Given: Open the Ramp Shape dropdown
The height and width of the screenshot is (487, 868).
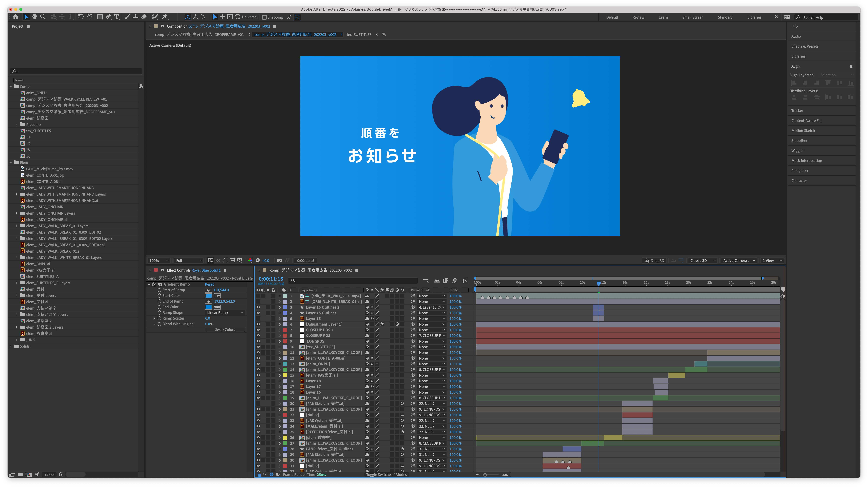Looking at the screenshot, I should point(225,313).
